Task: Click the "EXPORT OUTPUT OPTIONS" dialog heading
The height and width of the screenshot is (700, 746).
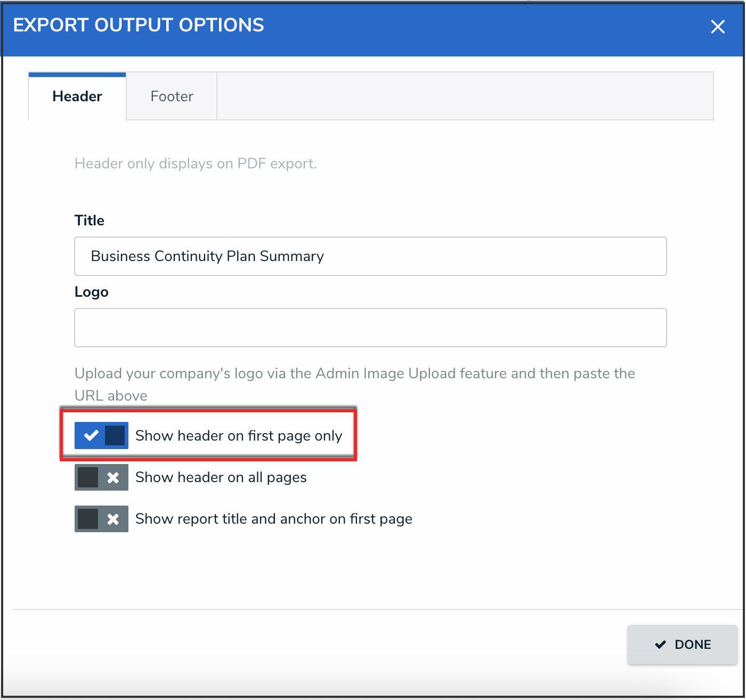Action: [x=139, y=25]
